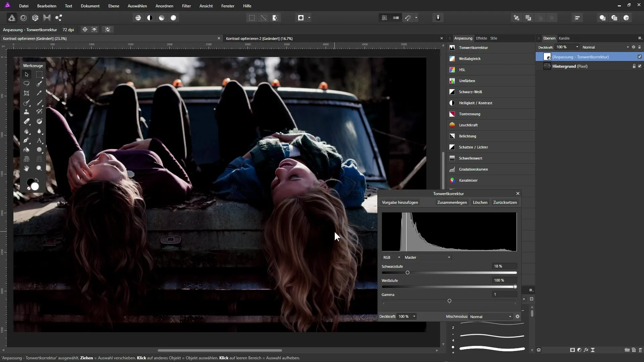Screen dimensions: 644x362
Task: Click the Weißstufe slider handle
Action: point(515,287)
